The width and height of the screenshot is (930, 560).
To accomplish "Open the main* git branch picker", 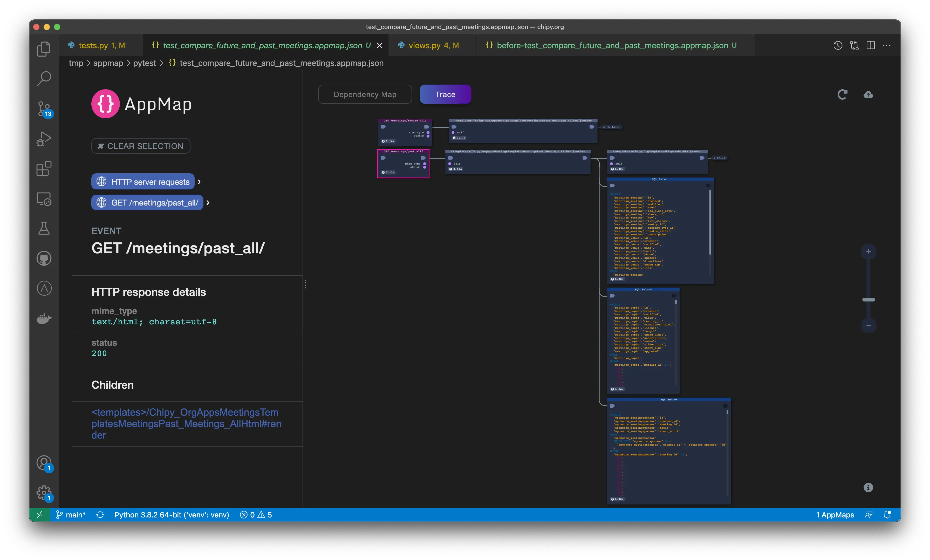I will [71, 515].
